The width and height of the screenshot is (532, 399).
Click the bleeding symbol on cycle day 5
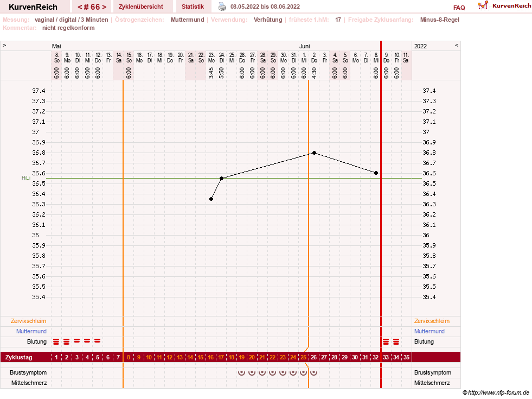click(98, 340)
